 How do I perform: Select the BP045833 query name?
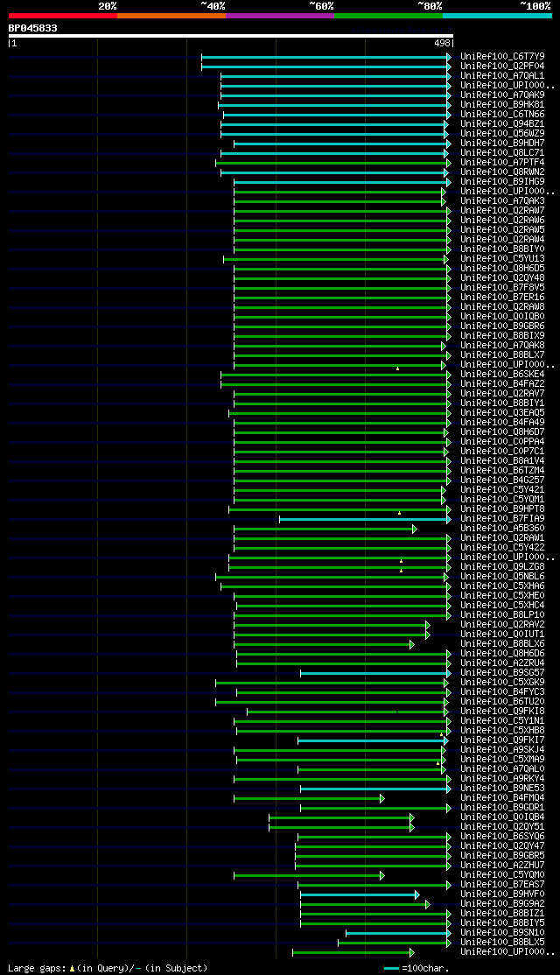point(33,28)
